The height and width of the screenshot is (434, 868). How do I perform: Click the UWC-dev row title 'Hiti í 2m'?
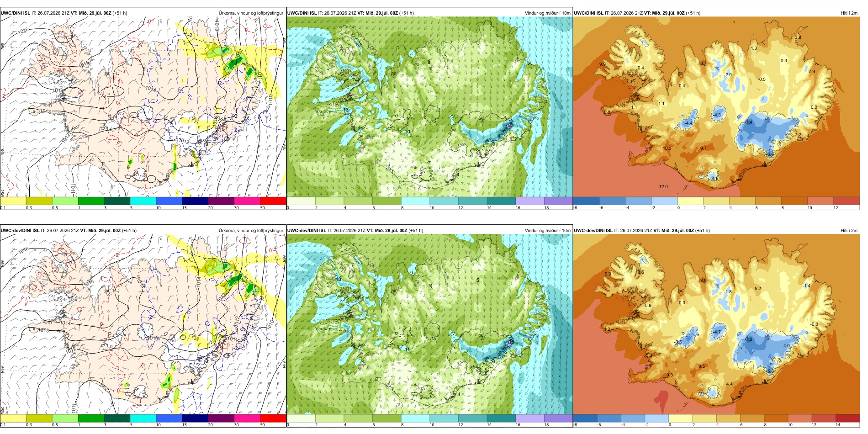pyautogui.click(x=849, y=231)
